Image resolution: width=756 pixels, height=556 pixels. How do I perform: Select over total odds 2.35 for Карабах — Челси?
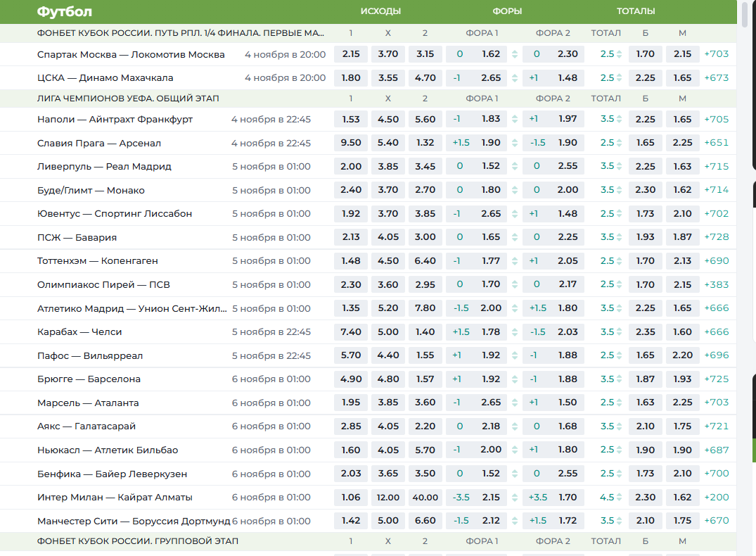(645, 332)
